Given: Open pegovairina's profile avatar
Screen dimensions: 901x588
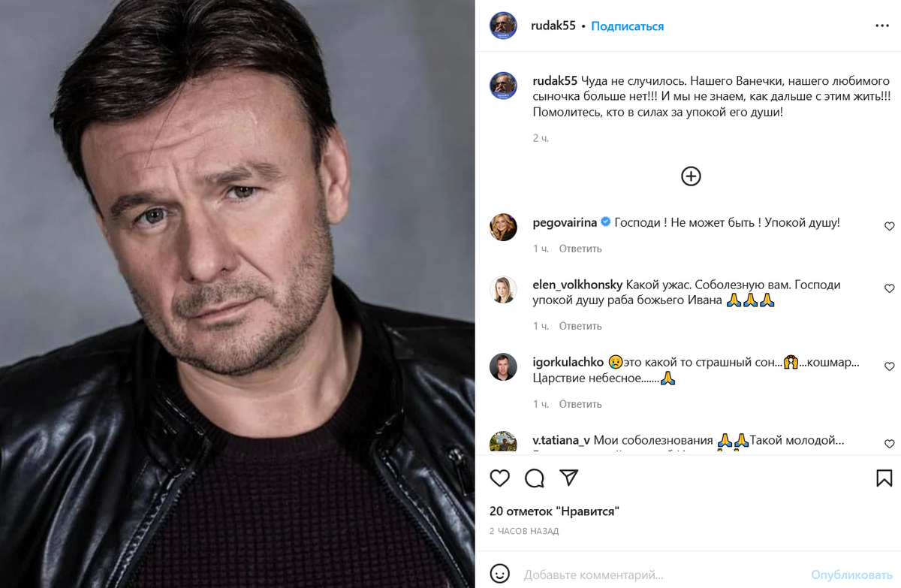Looking at the screenshot, I should point(503,227).
